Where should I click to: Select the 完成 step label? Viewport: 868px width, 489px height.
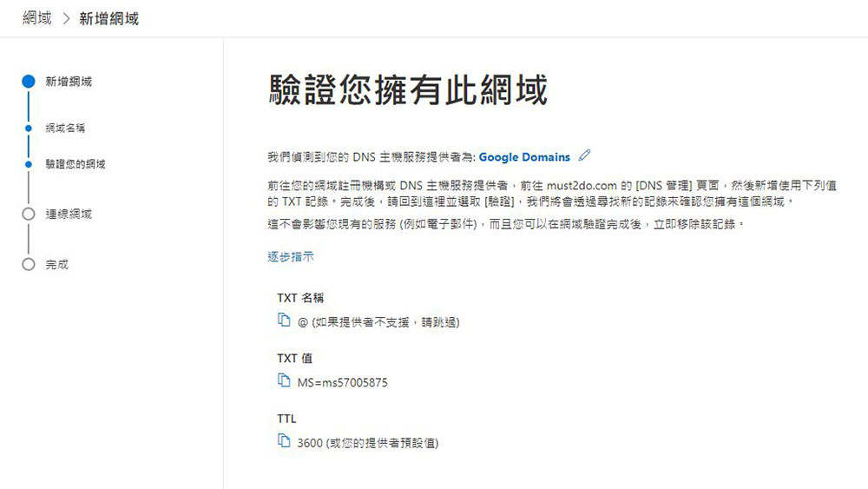57,264
